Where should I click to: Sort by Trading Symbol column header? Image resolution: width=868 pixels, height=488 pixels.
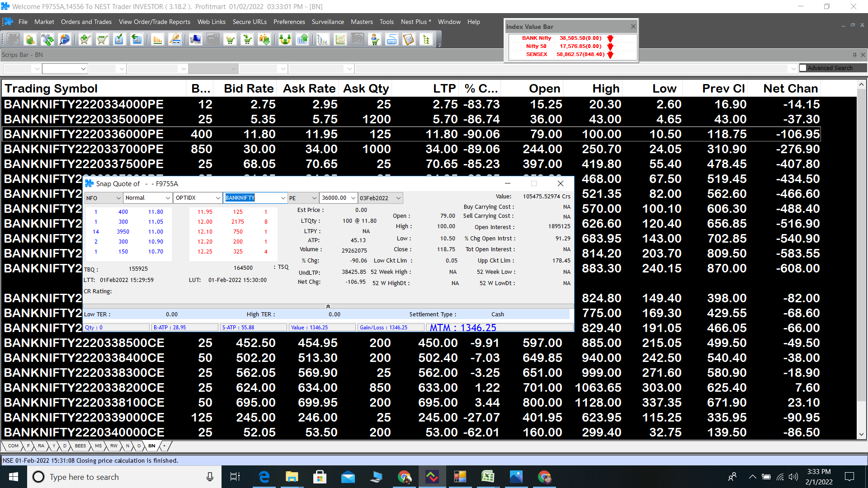pyautogui.click(x=94, y=89)
